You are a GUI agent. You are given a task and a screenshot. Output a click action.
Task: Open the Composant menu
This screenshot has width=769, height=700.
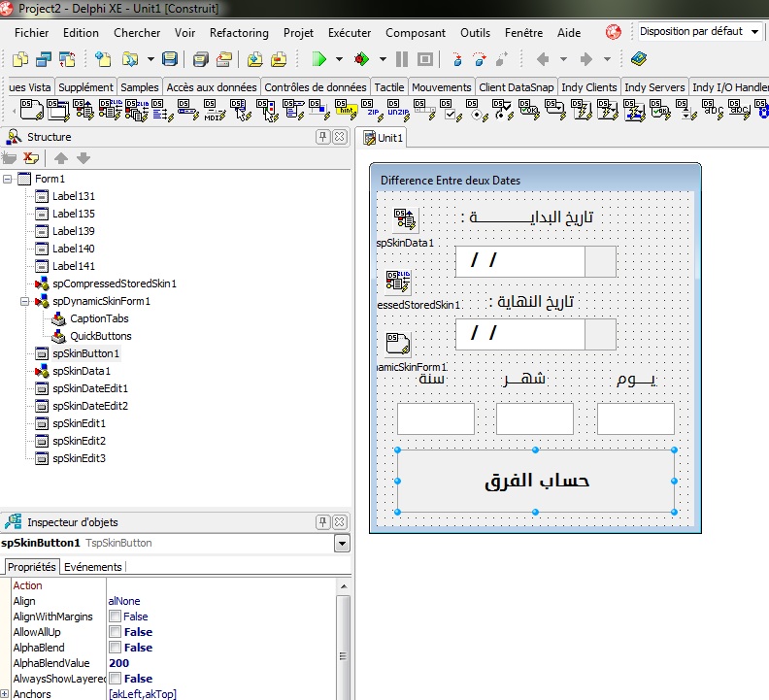[416, 33]
